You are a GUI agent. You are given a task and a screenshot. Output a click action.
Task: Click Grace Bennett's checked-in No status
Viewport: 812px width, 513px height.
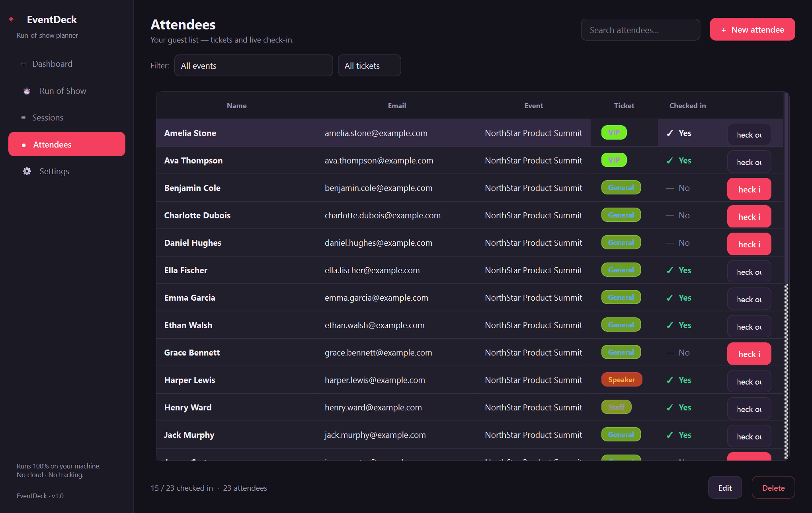pos(678,352)
